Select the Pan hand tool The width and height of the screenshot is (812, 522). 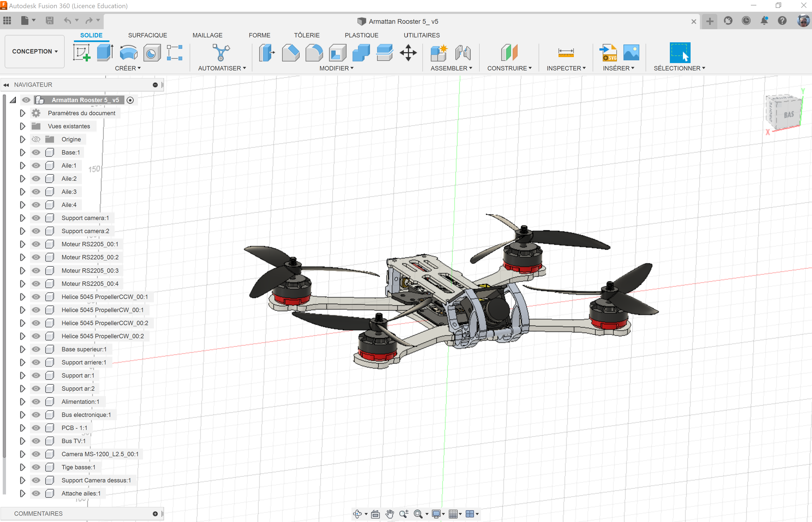point(390,514)
